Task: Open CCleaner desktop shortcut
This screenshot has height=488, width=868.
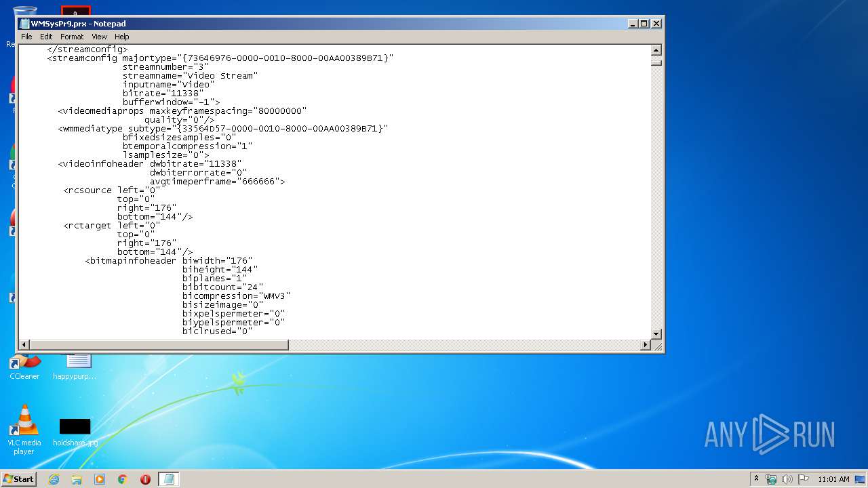Action: point(24,368)
